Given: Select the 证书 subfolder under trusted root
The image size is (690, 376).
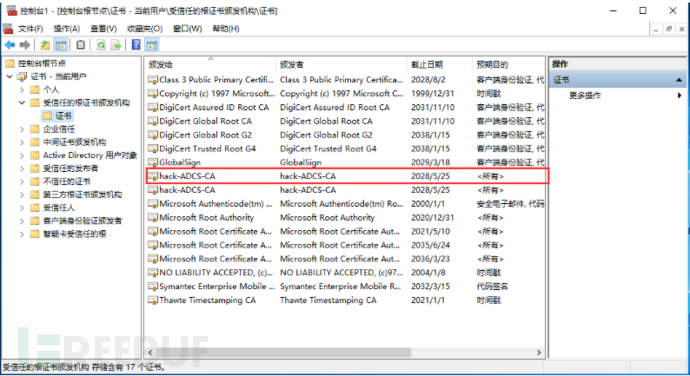Looking at the screenshot, I should pyautogui.click(x=63, y=116).
